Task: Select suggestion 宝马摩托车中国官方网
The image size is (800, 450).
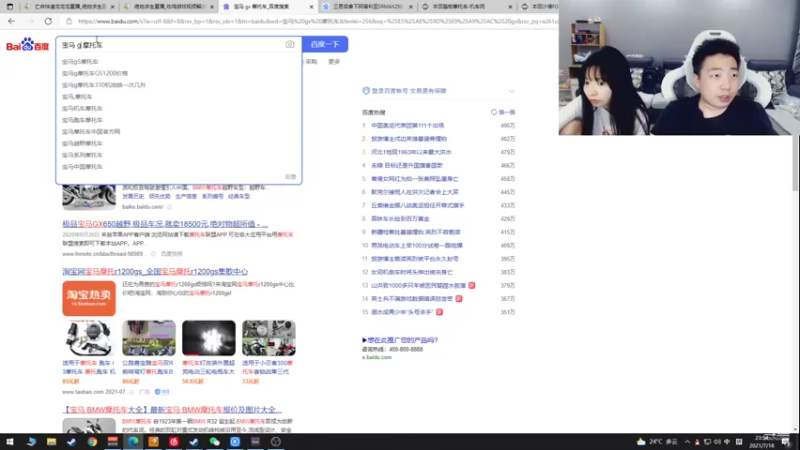Action: [91, 132]
